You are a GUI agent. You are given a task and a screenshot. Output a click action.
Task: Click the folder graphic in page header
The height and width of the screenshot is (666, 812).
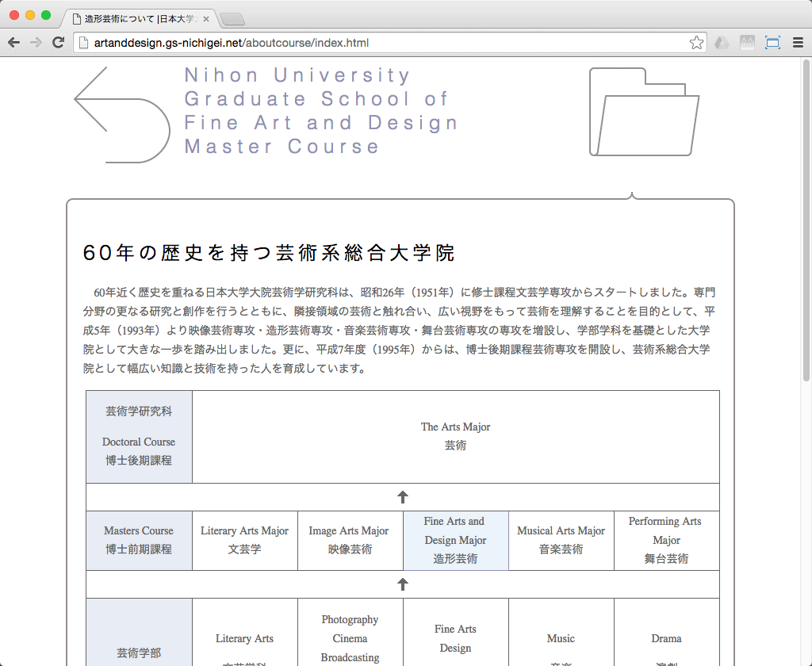coord(644,112)
